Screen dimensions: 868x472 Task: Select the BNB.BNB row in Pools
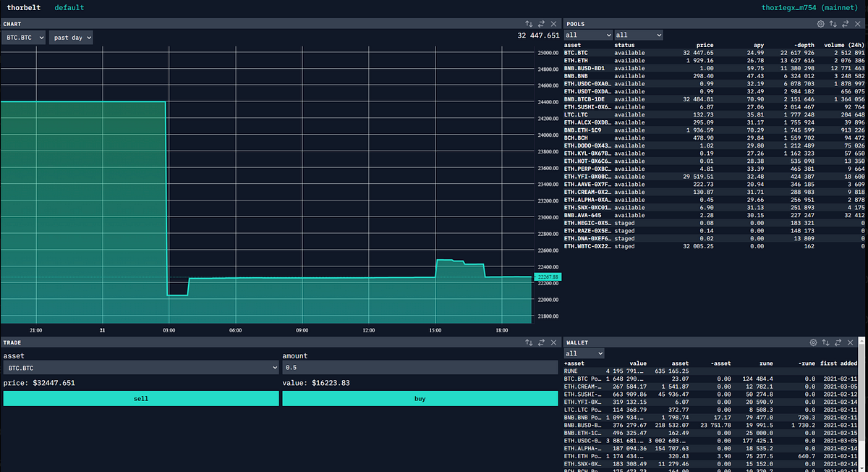(x=715, y=76)
